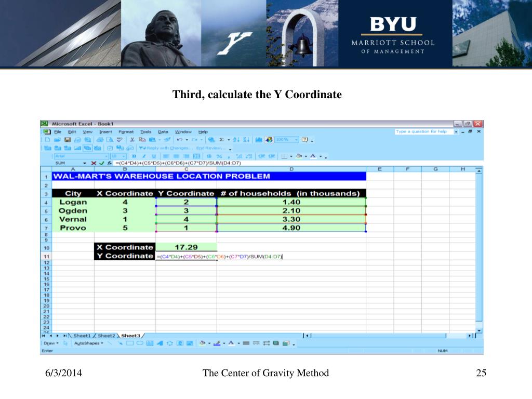Click in the formula bar text
The width and height of the screenshot is (532, 399).
coord(178,163)
